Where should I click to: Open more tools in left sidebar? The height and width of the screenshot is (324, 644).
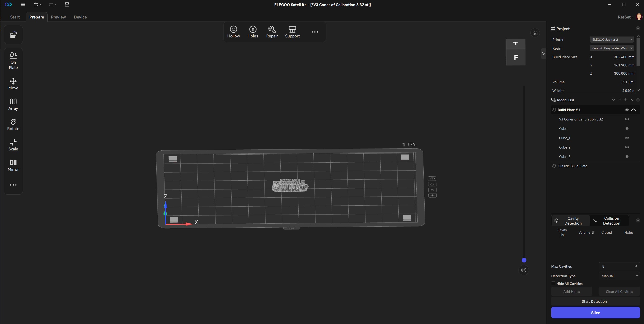(x=13, y=185)
